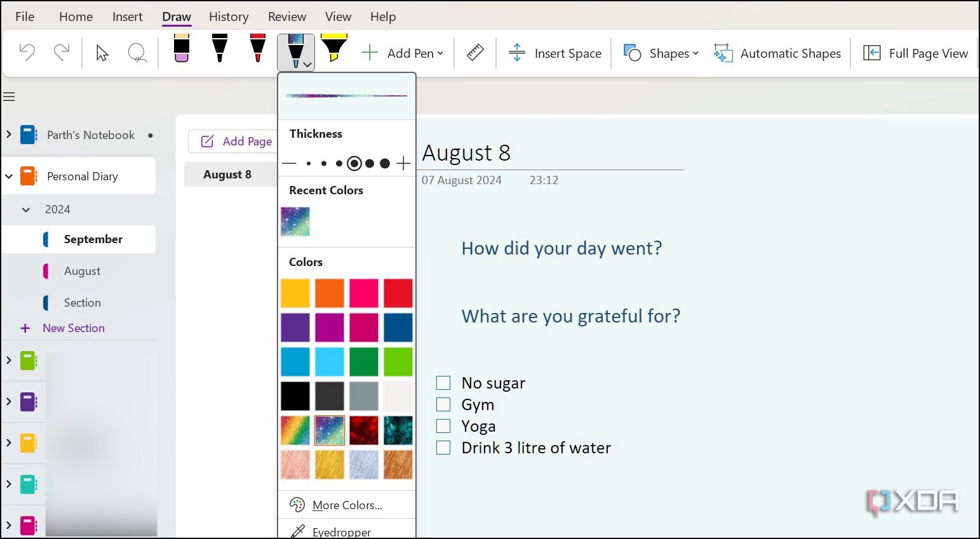Decrease pen thickness with minus icon
Image resolution: width=980 pixels, height=539 pixels.
coord(289,164)
